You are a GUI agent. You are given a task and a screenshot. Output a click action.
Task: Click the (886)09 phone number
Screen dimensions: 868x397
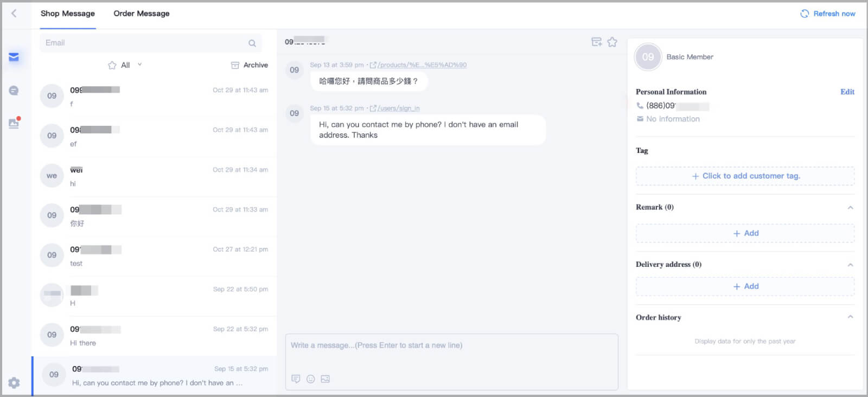coord(678,106)
